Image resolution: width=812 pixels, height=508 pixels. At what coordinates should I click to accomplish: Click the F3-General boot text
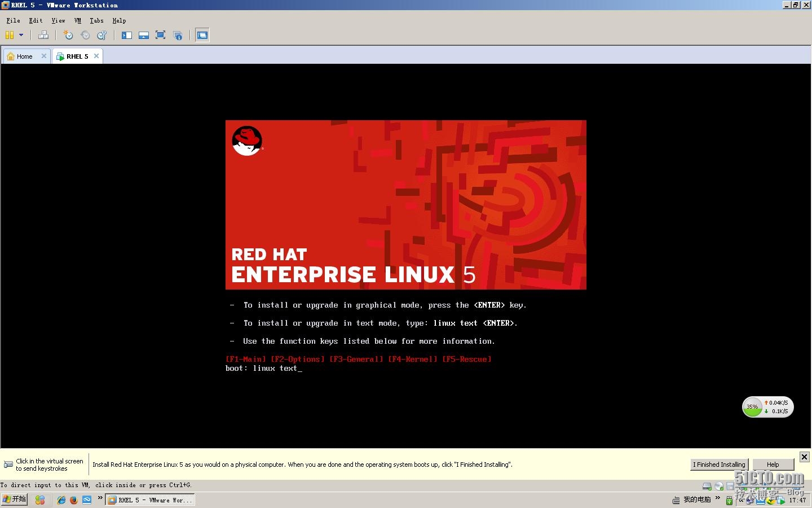(x=356, y=359)
